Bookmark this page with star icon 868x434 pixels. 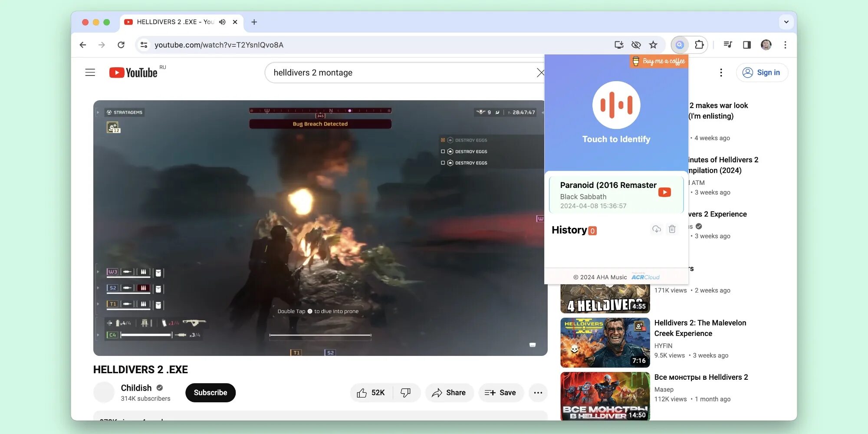653,45
